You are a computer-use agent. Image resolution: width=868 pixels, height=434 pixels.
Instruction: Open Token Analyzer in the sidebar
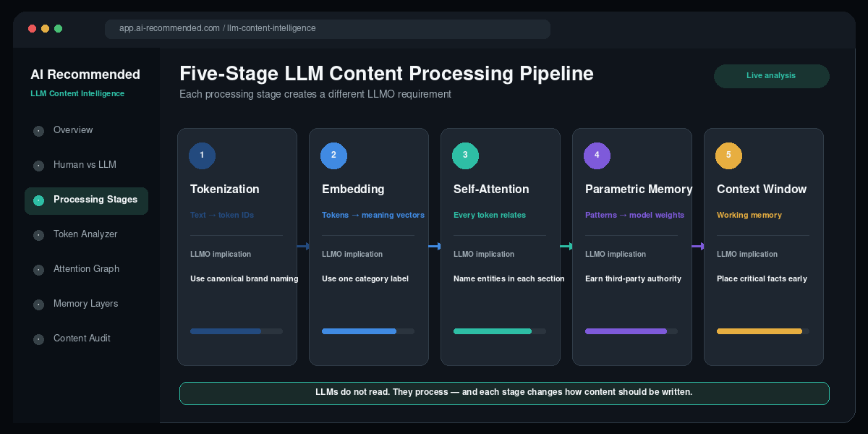pos(86,234)
